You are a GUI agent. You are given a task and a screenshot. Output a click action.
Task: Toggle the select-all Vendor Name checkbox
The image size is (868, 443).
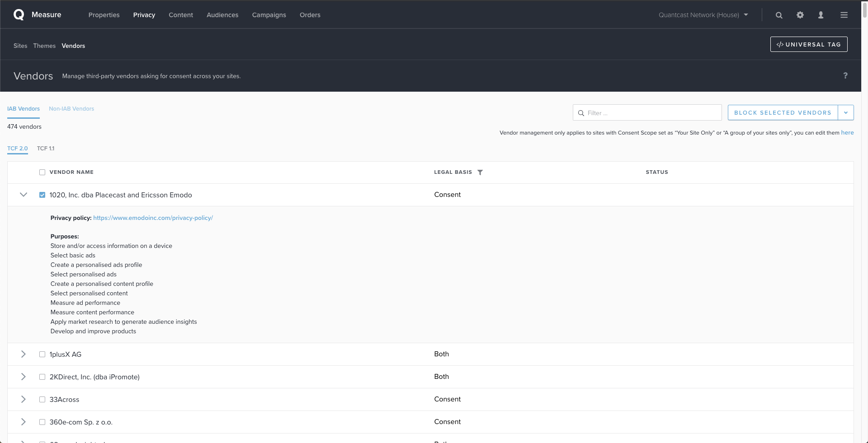tap(42, 172)
